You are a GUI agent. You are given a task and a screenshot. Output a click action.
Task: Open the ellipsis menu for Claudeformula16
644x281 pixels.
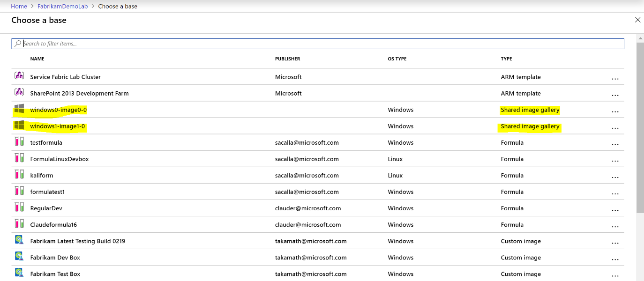coord(615,226)
